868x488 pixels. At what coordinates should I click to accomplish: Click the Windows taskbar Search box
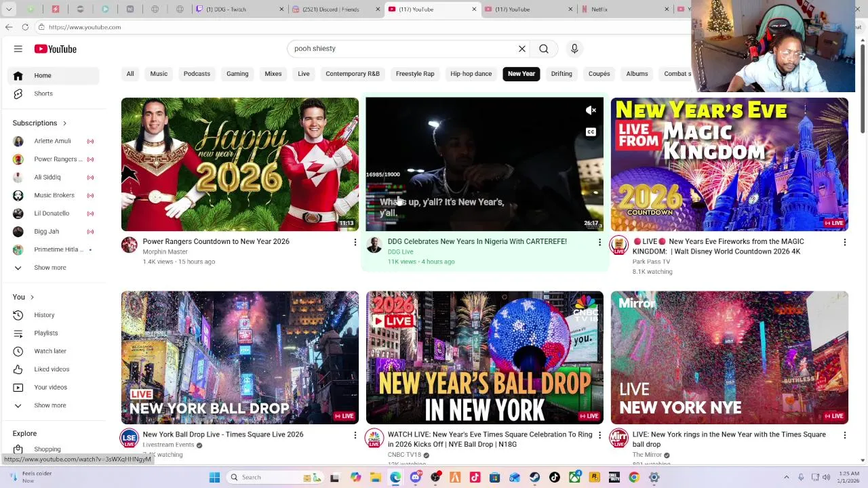[x=273, y=477]
